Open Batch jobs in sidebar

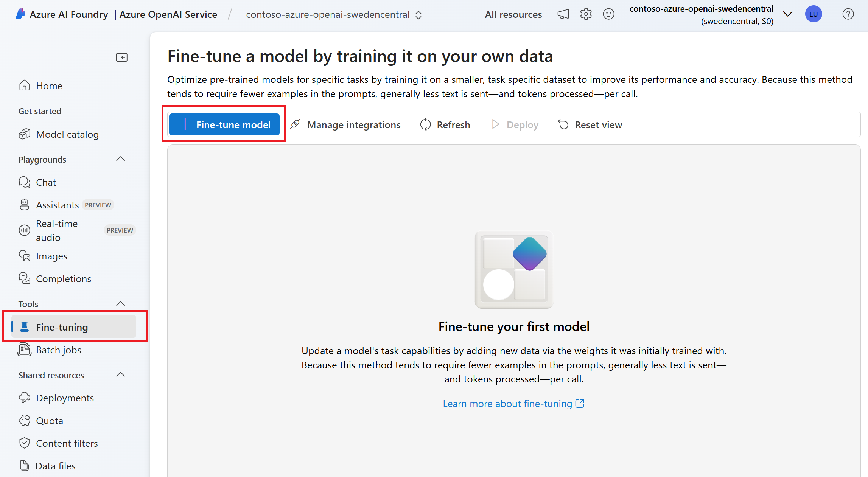click(58, 350)
